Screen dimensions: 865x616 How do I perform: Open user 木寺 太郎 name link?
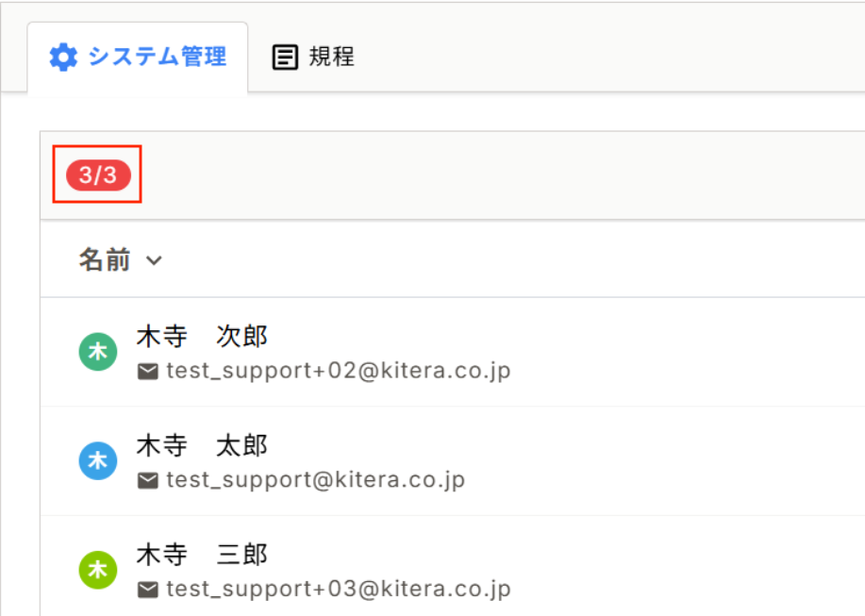(x=202, y=445)
